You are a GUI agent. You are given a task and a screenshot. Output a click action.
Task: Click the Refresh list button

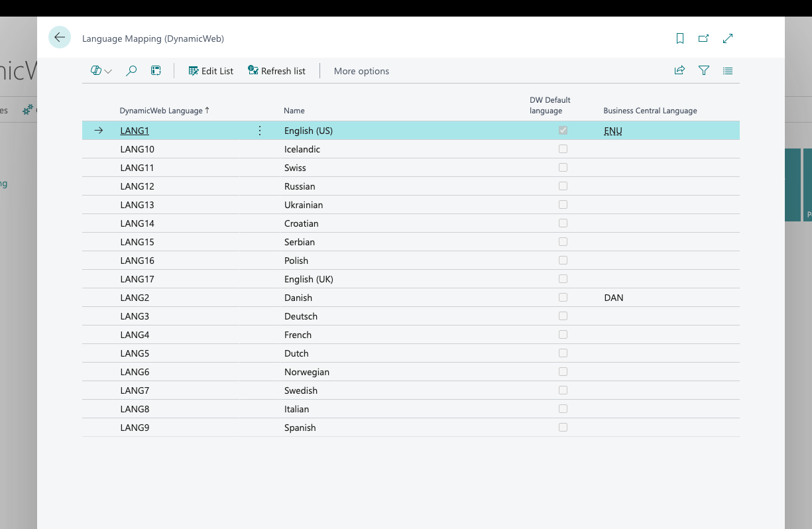tap(276, 71)
